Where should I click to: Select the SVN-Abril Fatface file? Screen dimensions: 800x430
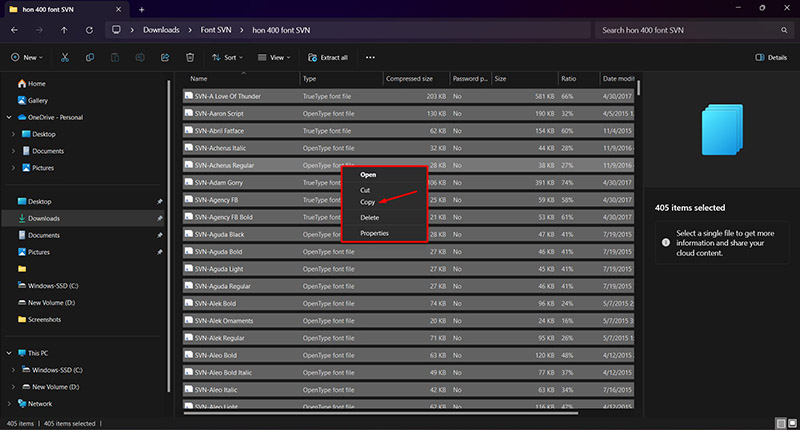click(408, 131)
